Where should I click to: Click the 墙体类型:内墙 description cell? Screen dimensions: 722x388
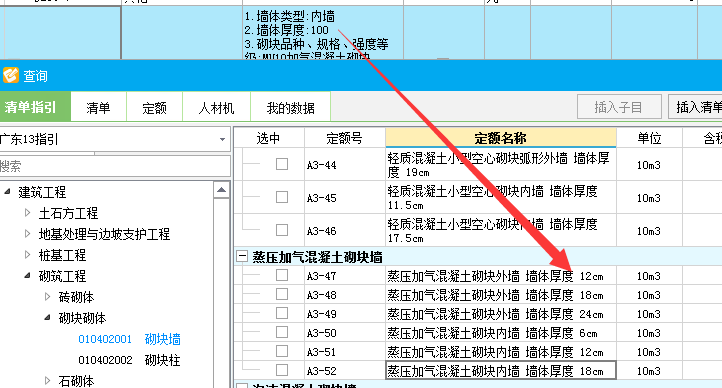[x=323, y=33]
